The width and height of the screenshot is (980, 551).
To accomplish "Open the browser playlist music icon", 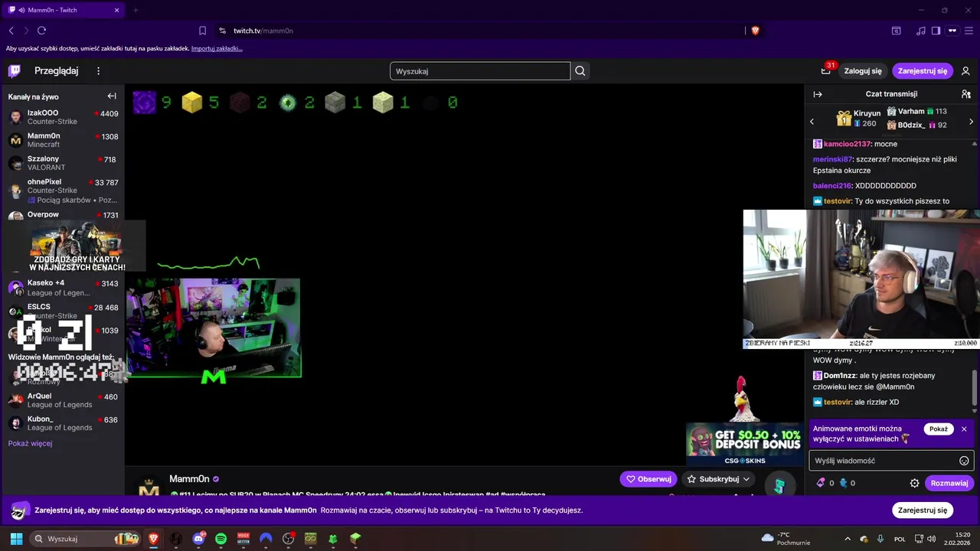I will [921, 31].
